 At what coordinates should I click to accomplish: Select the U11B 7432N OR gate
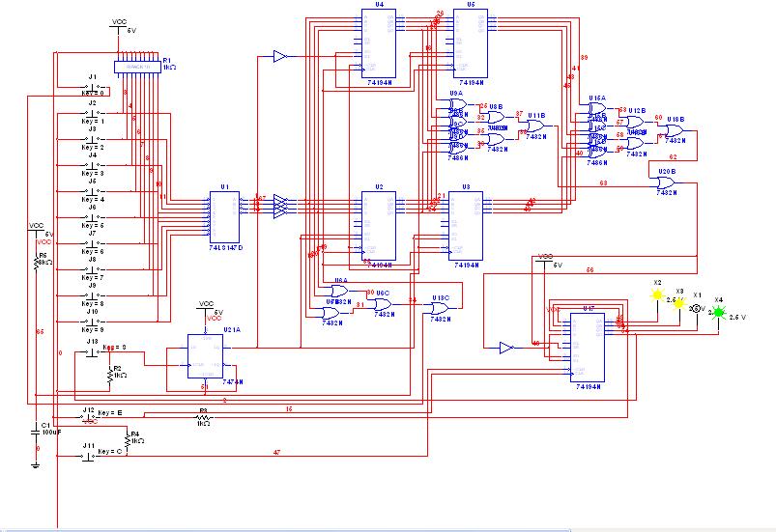(x=535, y=126)
